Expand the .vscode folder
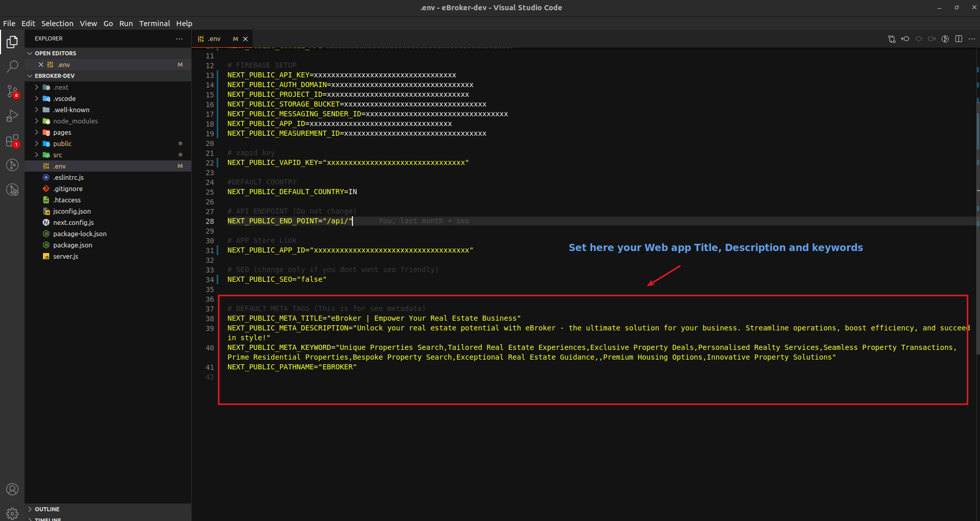980x521 pixels. (x=108, y=98)
